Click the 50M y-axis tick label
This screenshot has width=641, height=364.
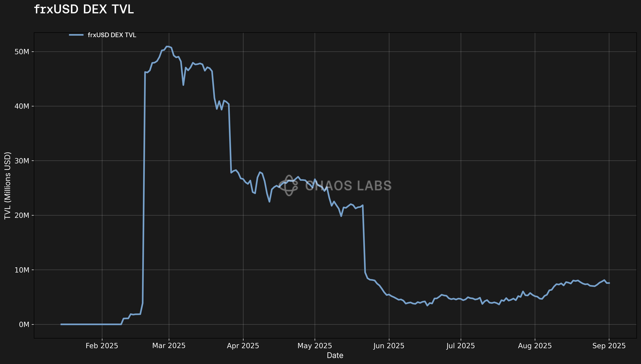22,52
